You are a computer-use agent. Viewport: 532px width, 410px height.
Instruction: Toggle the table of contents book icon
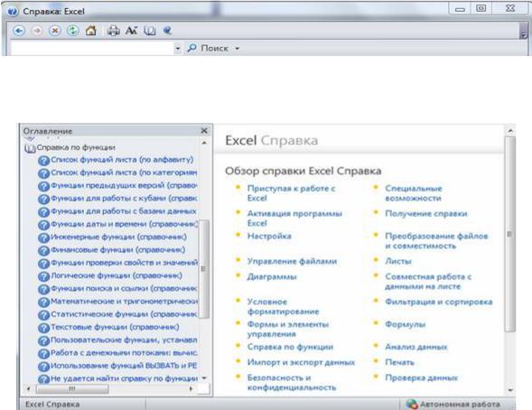click(150, 31)
